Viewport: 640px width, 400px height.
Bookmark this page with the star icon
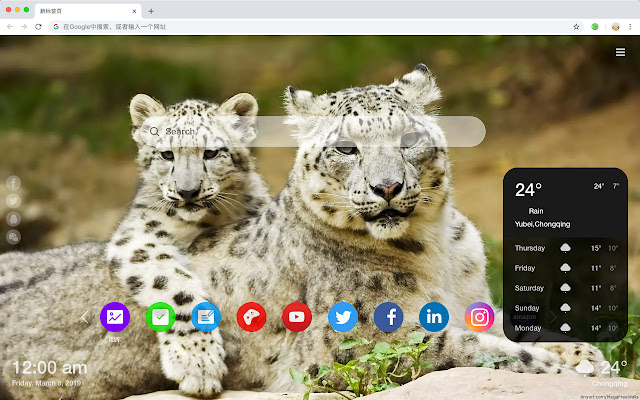[x=576, y=27]
